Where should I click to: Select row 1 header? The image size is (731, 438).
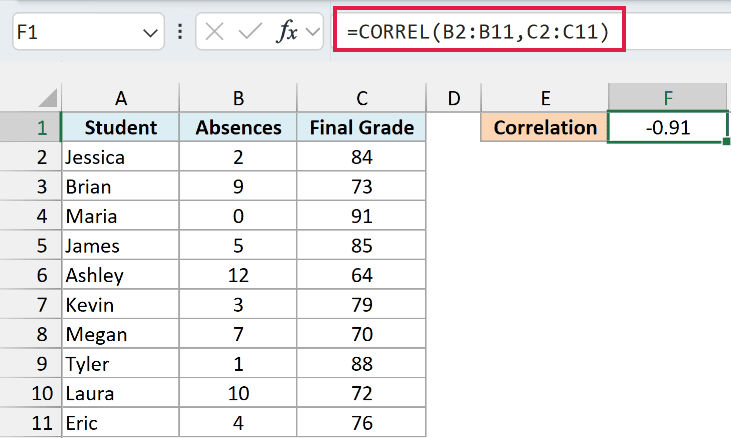tap(31, 127)
